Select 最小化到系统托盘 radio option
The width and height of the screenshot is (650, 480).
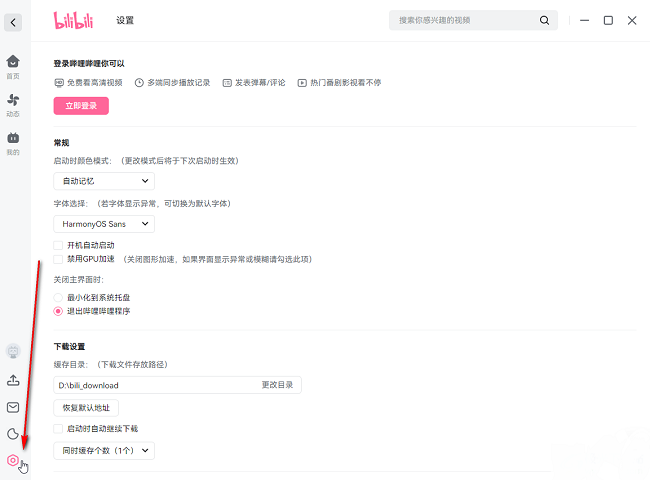[x=58, y=298]
